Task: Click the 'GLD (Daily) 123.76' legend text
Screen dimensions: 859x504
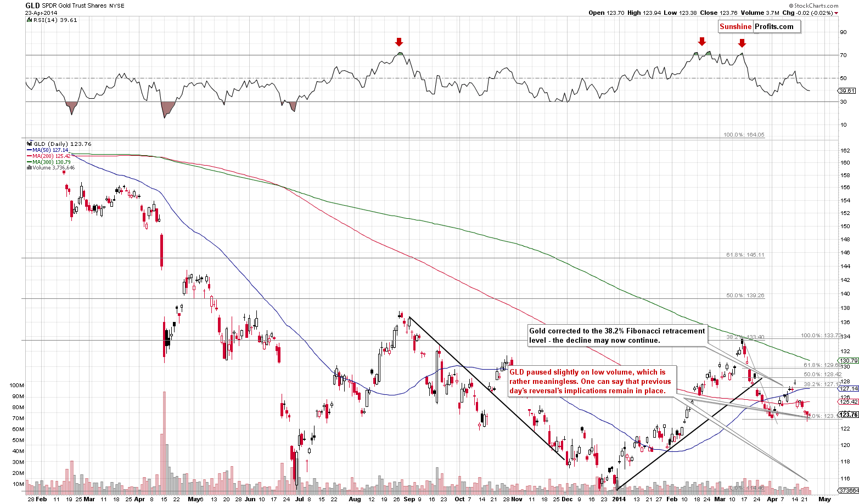Action: (x=61, y=144)
